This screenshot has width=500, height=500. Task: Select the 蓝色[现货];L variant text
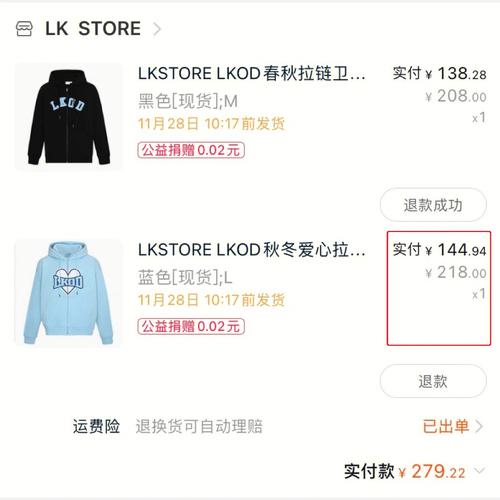[x=185, y=277]
